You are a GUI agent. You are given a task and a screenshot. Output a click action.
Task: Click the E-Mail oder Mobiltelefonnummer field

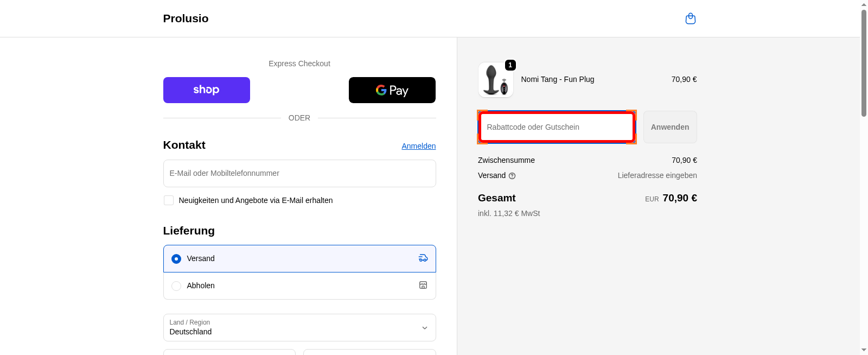(299, 174)
